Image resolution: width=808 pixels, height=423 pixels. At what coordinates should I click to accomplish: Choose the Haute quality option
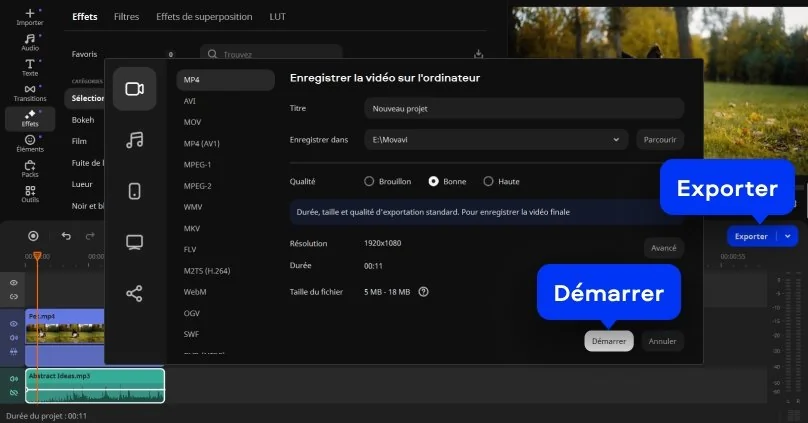[488, 182]
